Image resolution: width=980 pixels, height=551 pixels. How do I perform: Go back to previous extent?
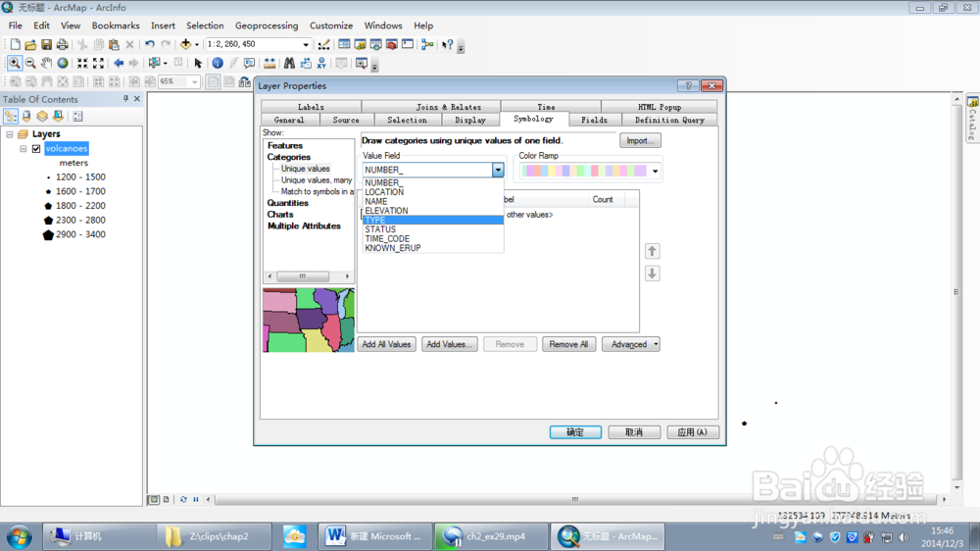coord(119,63)
